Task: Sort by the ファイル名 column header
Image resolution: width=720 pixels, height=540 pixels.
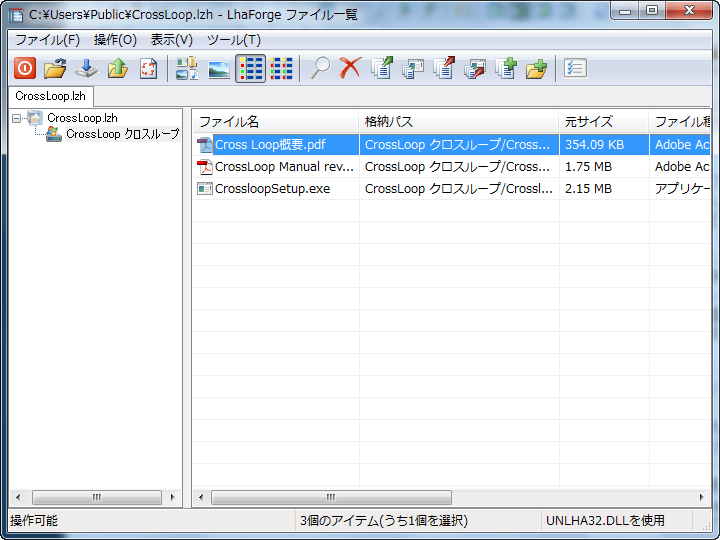Action: coord(276,122)
